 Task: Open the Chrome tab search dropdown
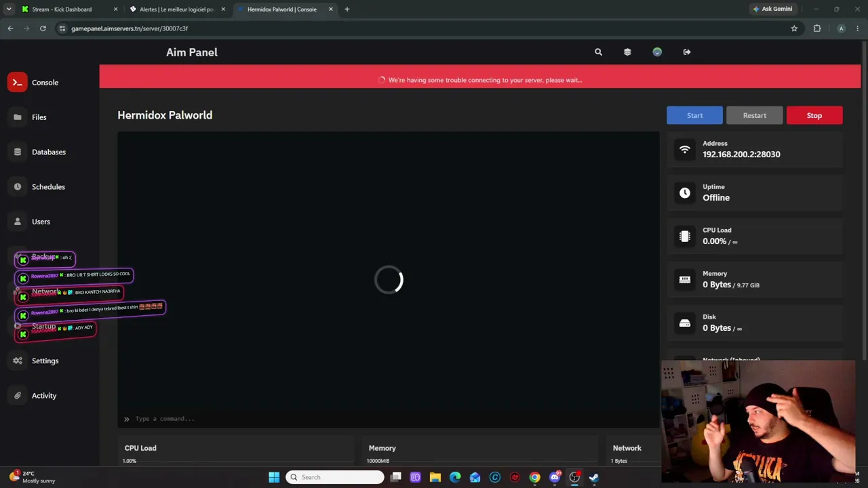tap(9, 9)
